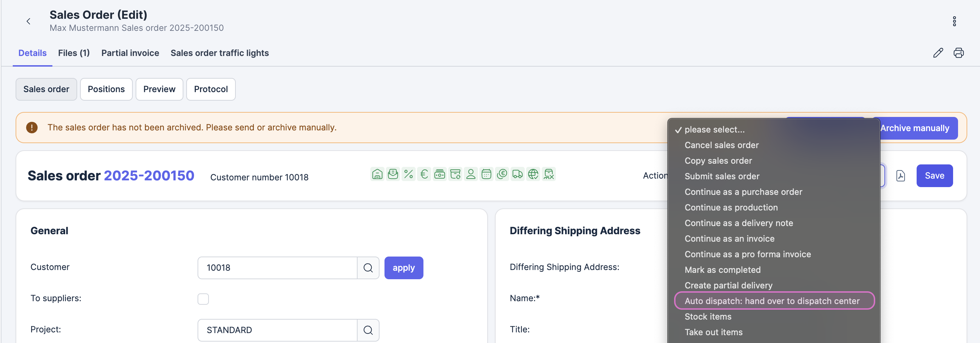Click the delivery truck status icon
The height and width of the screenshot is (343, 980).
(x=517, y=174)
